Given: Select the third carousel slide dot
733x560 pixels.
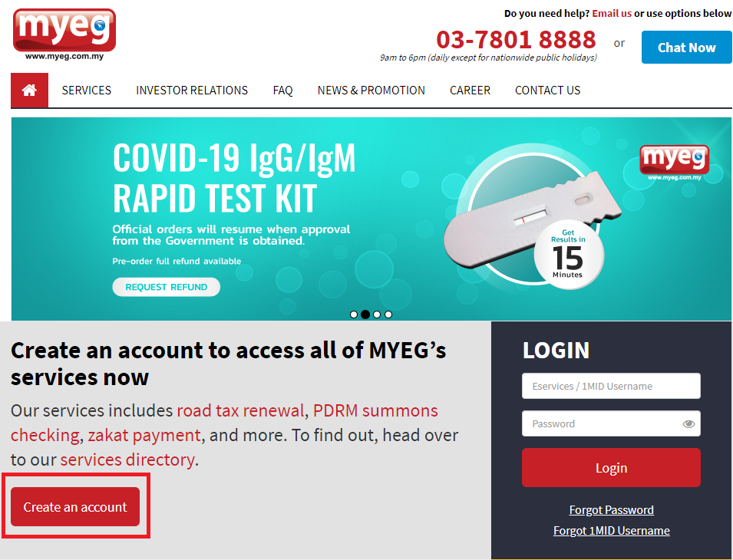Looking at the screenshot, I should [377, 315].
